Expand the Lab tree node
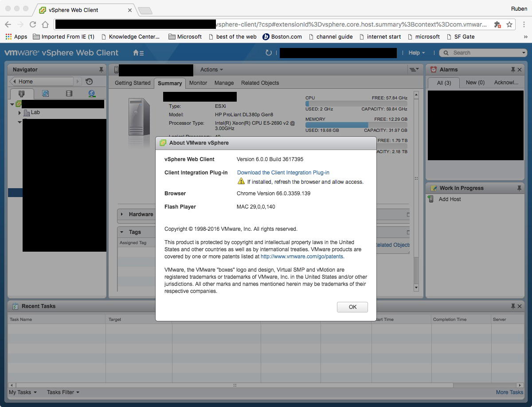532x407 pixels. coord(20,112)
